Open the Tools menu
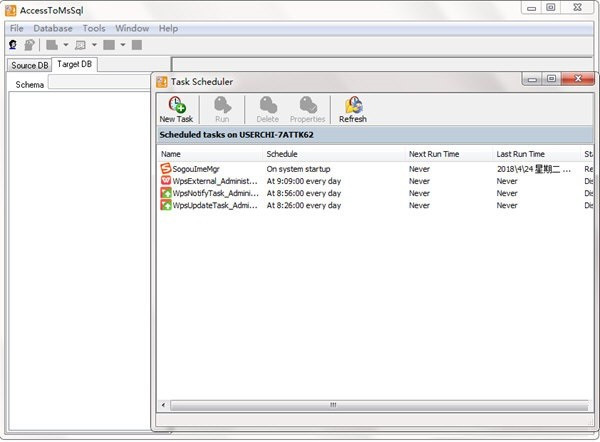Image resolution: width=600 pixels, height=442 pixels. tap(94, 28)
